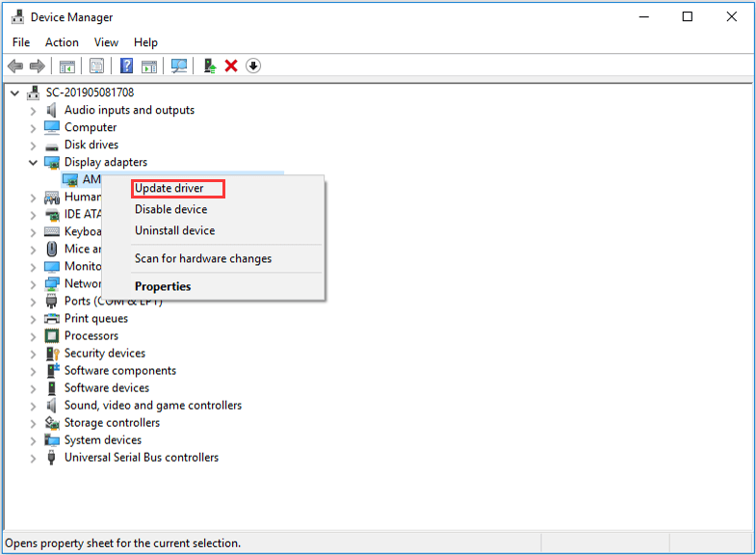This screenshot has width=756, height=555.
Task: Click the Display adapters category icon
Action: pos(52,163)
